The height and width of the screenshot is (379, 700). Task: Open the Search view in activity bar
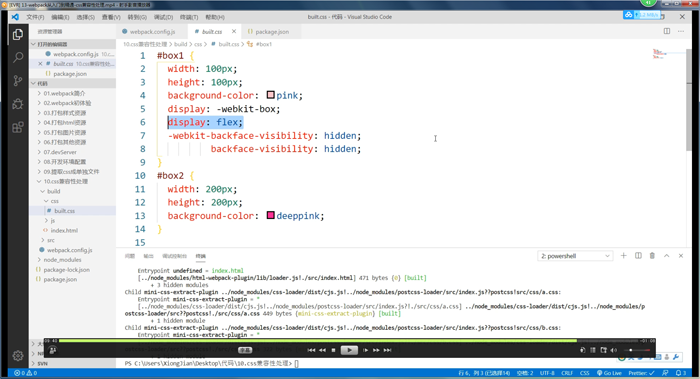[x=18, y=57]
